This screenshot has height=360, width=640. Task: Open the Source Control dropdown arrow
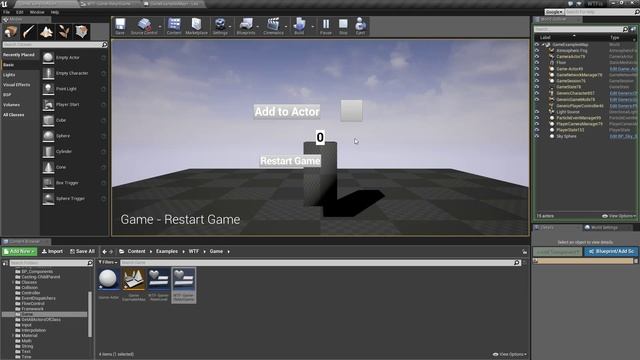(160, 27)
